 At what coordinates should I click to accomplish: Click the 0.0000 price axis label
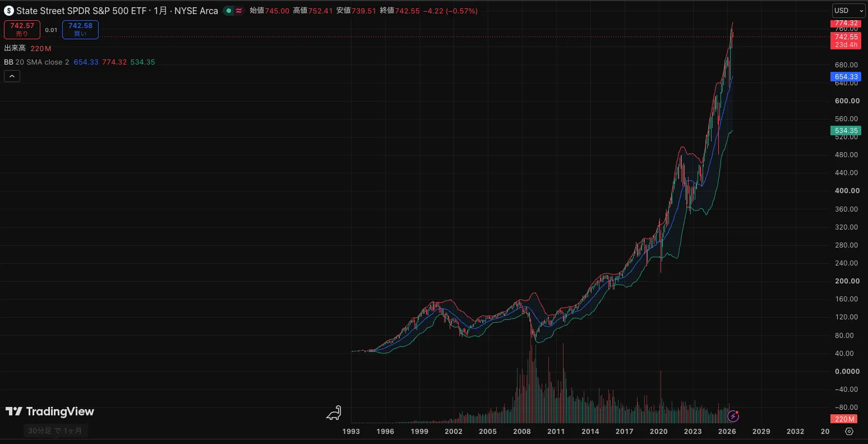847,372
